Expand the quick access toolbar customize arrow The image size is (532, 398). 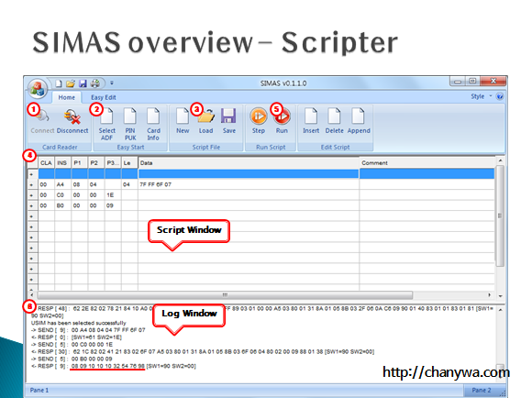point(112,83)
